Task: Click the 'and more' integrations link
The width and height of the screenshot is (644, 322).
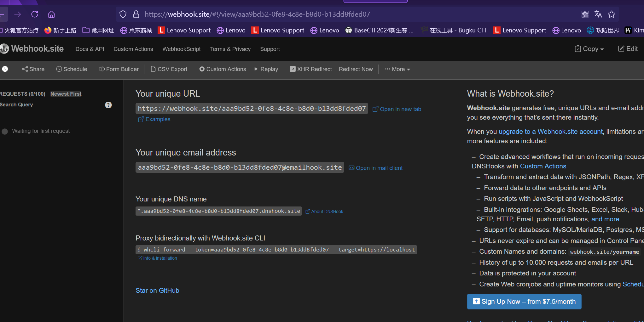Action: 605,219
